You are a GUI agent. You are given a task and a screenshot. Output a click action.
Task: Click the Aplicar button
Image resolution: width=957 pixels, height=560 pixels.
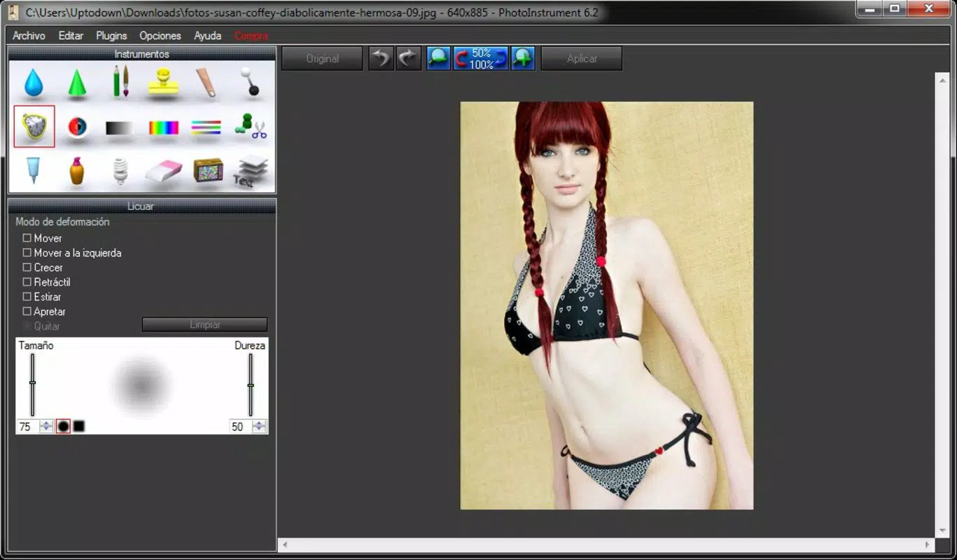[582, 59]
